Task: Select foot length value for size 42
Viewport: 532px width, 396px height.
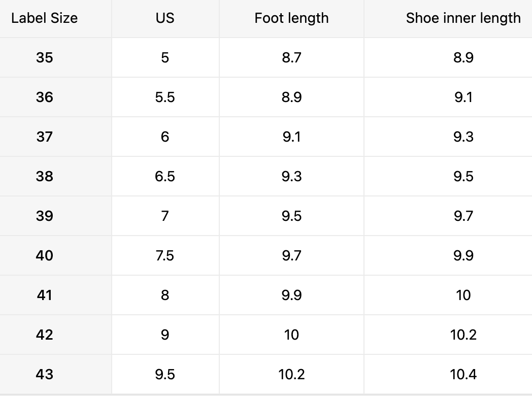Action: (291, 335)
